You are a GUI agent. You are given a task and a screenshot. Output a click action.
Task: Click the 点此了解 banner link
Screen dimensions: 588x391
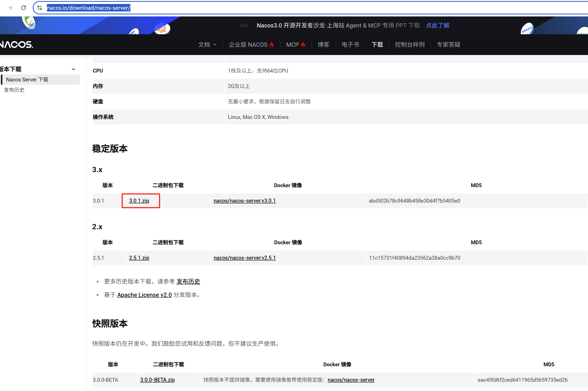pos(438,25)
